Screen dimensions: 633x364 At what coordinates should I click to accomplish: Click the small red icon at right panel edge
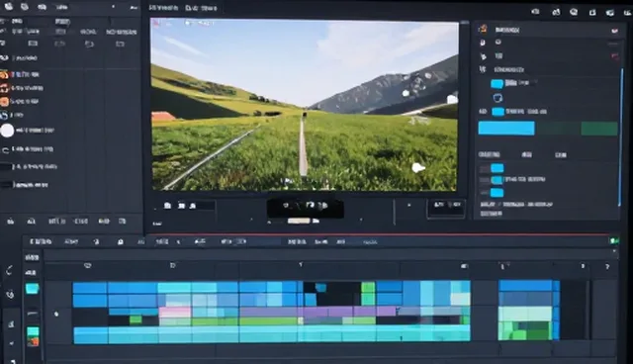(x=615, y=56)
